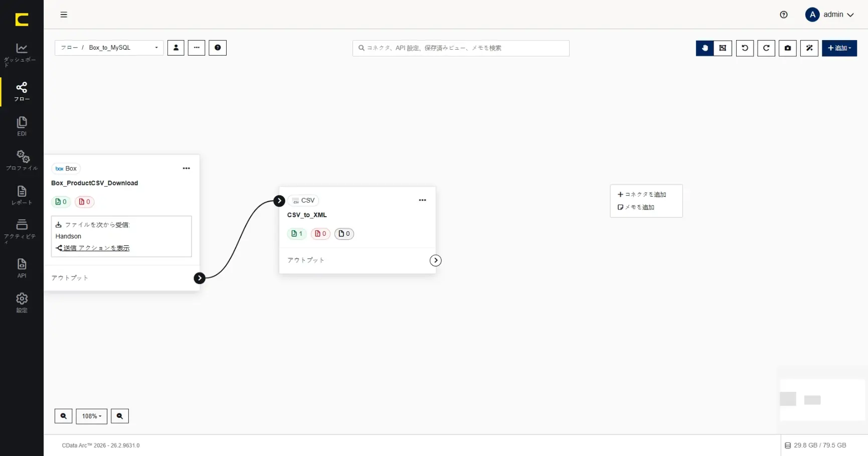868x456 pixels.
Task: Click the Box connector type badge
Action: coord(66,169)
